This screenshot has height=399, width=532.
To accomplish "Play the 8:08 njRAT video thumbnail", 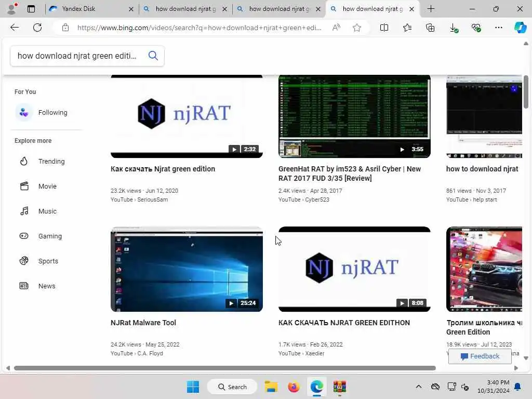I will click(354, 270).
